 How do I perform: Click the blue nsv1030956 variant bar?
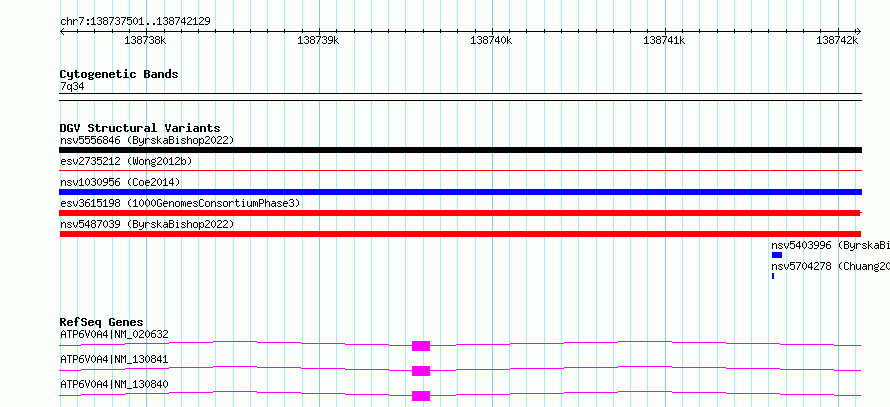pos(460,192)
